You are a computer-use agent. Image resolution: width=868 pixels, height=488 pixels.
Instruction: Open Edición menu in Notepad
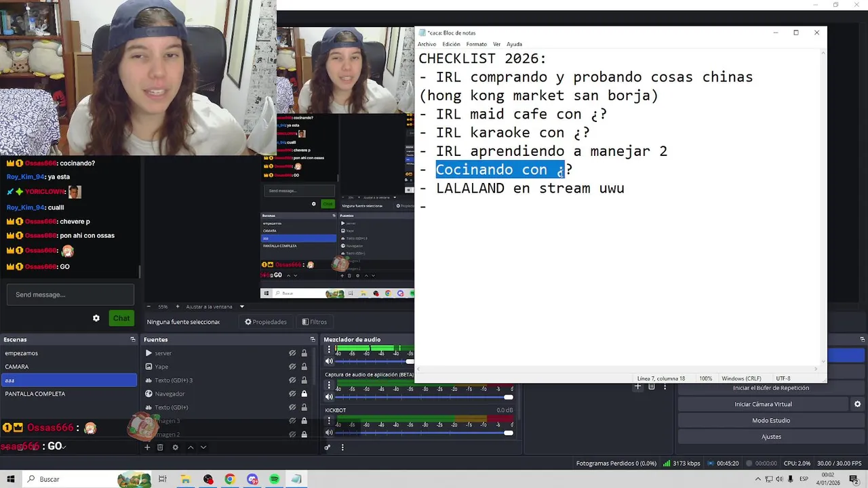451,44
